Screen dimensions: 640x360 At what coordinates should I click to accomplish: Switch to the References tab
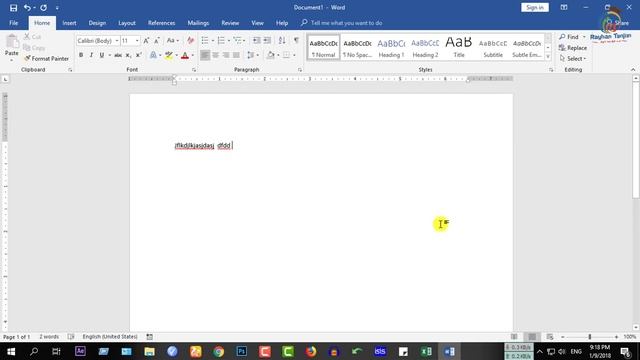tap(162, 23)
